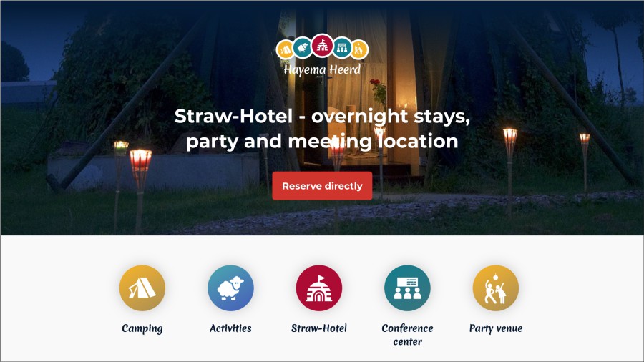Open the Straw-Hotel text label
Image resolution: width=644 pixels, height=362 pixels.
(x=319, y=328)
